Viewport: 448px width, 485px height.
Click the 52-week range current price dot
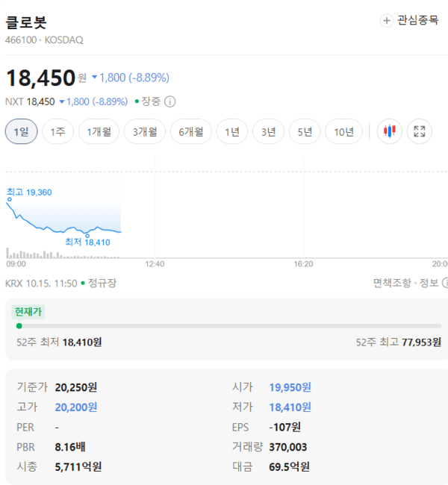(x=19, y=326)
